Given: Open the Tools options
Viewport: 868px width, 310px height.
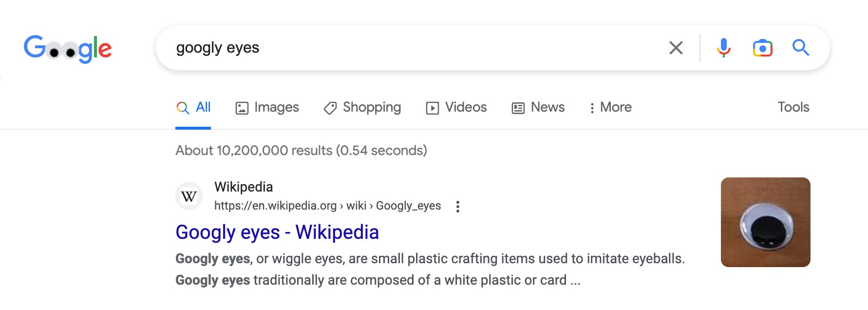Looking at the screenshot, I should 793,107.
